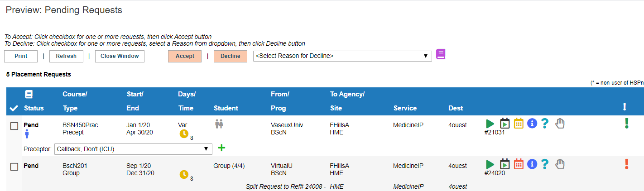Toggle select-all checkmark in table header
This screenshot has height=191, width=644.
coord(14,108)
